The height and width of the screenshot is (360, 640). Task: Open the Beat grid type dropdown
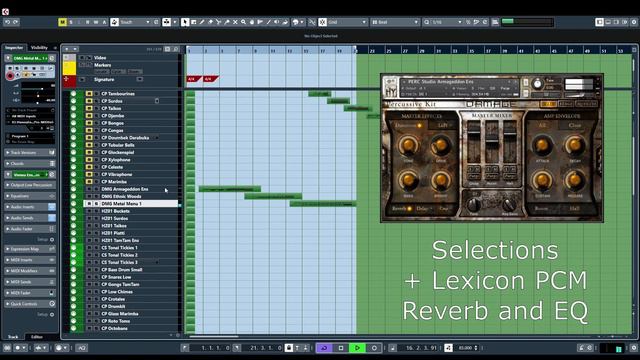click(395, 22)
